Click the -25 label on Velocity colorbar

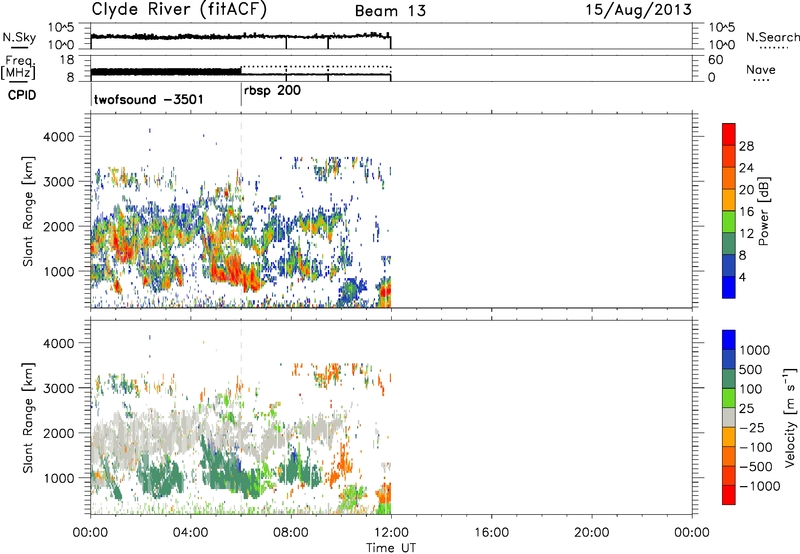coord(752,428)
